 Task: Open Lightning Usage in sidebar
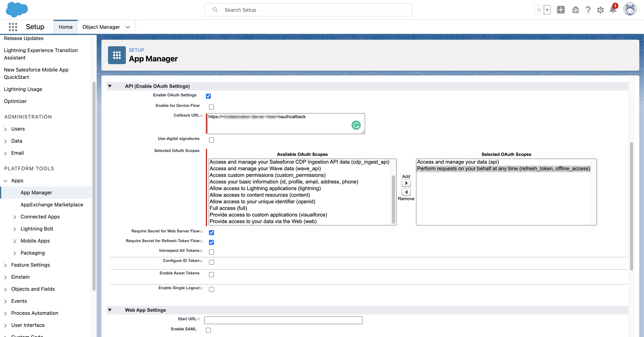click(23, 89)
